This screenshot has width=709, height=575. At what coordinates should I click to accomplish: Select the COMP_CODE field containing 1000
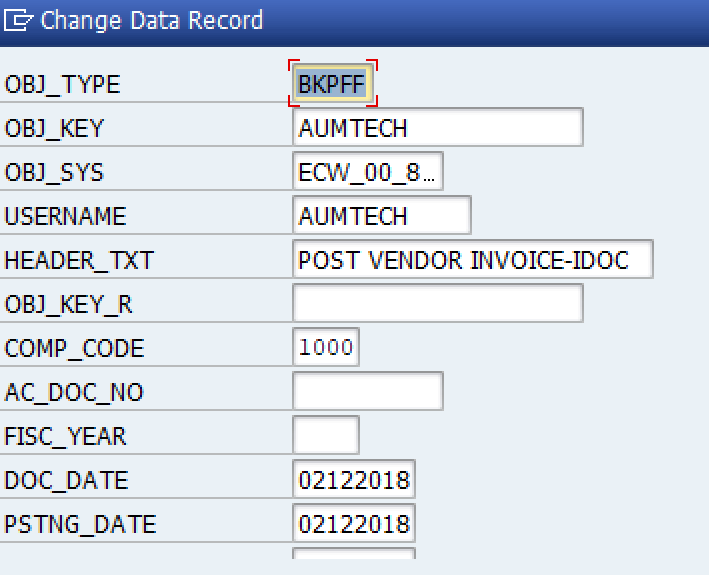326,348
